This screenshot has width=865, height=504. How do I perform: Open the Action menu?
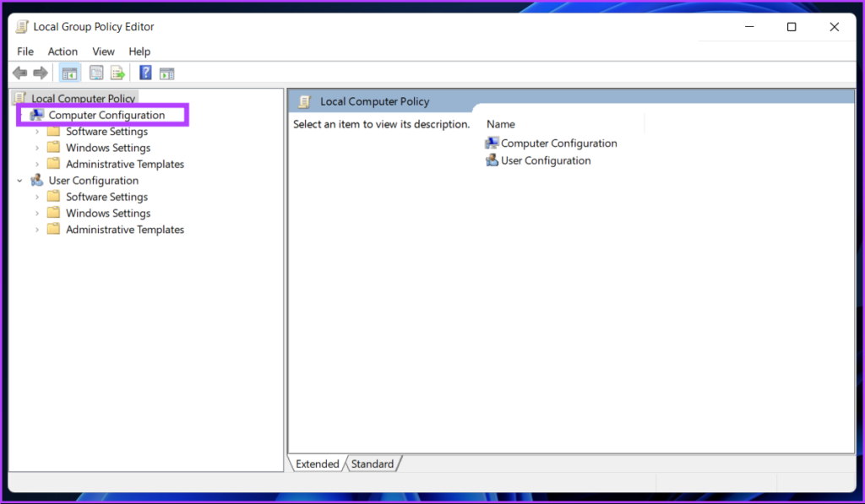63,51
